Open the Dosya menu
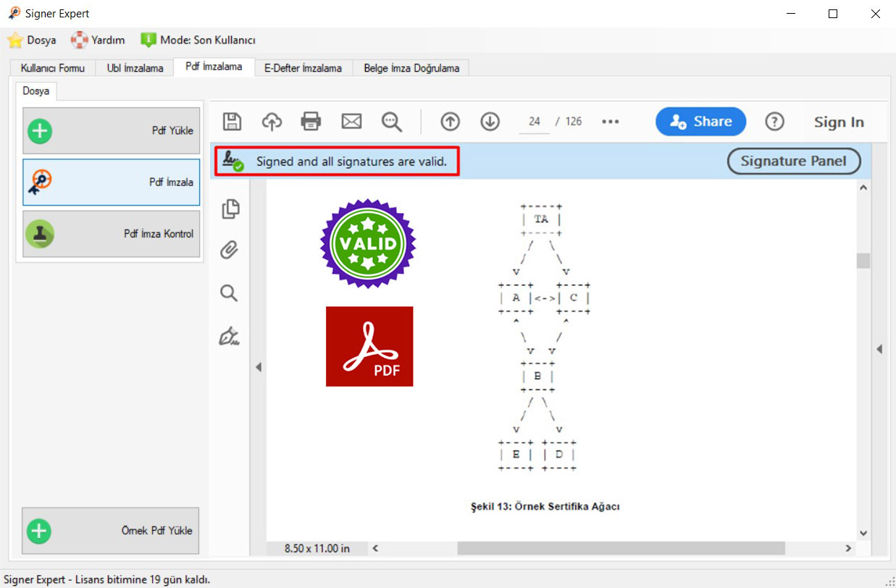 32,40
